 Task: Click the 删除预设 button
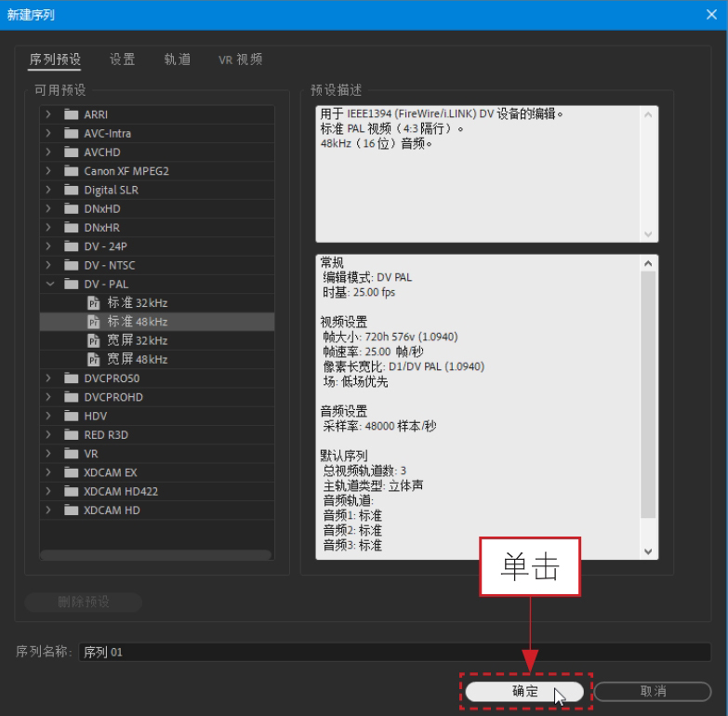[x=84, y=603]
